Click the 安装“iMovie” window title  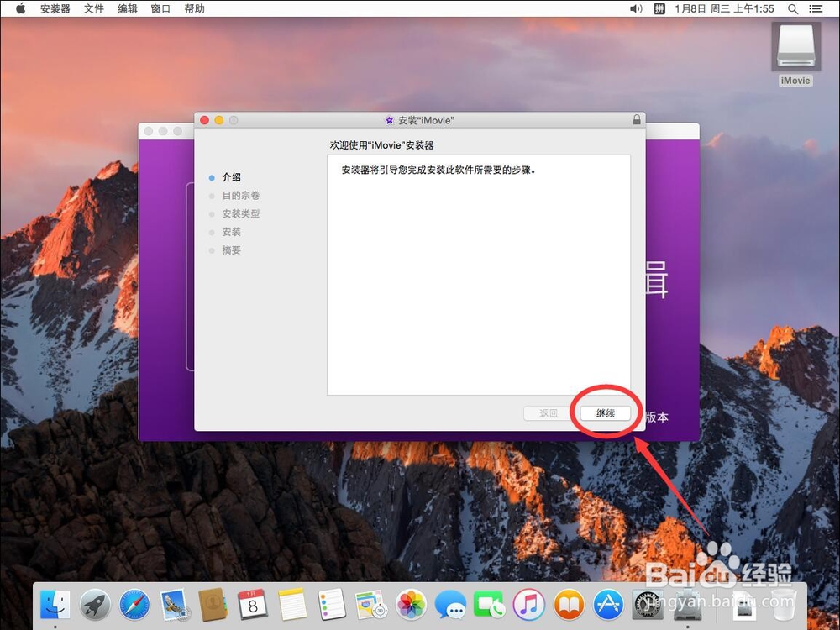coord(426,120)
